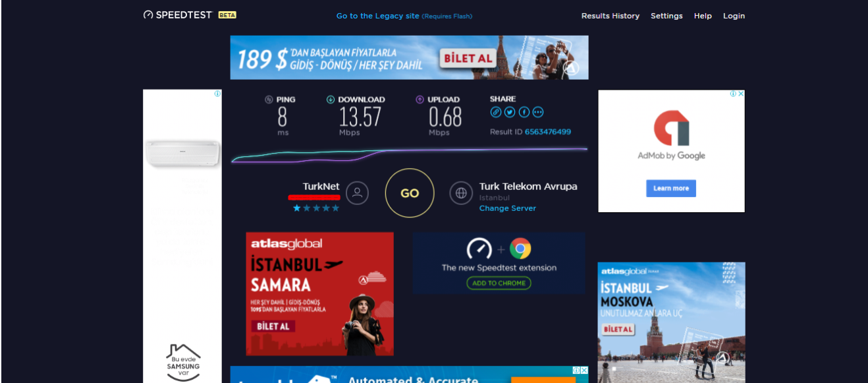Click the Samsung house logo in the left ad
Screen dimensions: 868x383
183,362
